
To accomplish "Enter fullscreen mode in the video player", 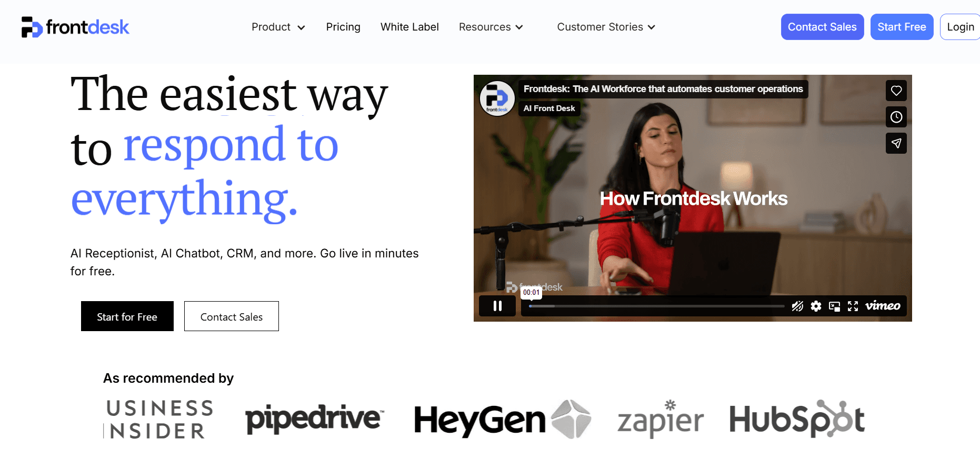I will tap(853, 306).
